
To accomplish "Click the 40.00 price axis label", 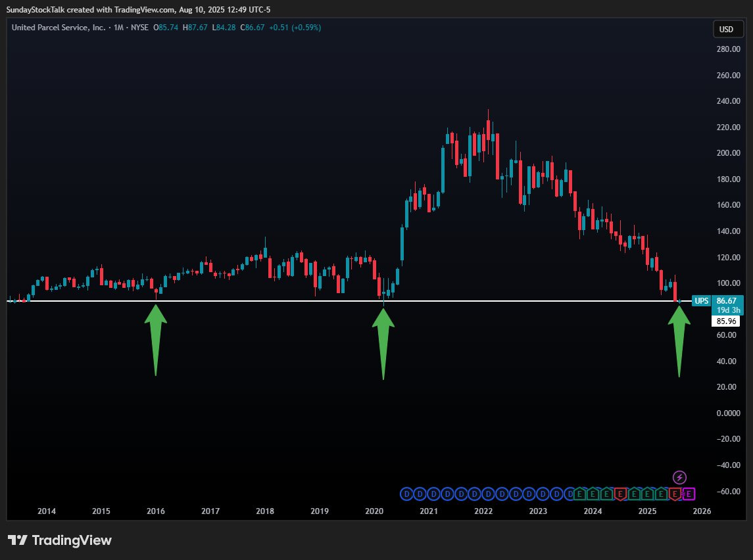I will point(726,361).
